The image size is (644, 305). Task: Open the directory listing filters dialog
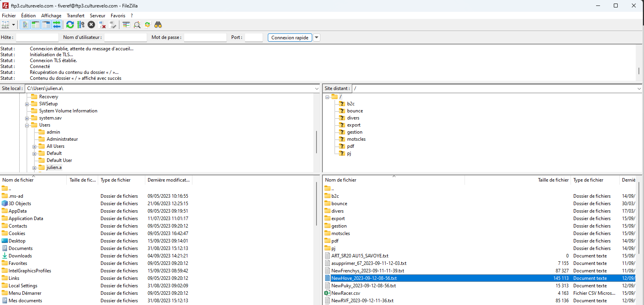coord(126,25)
